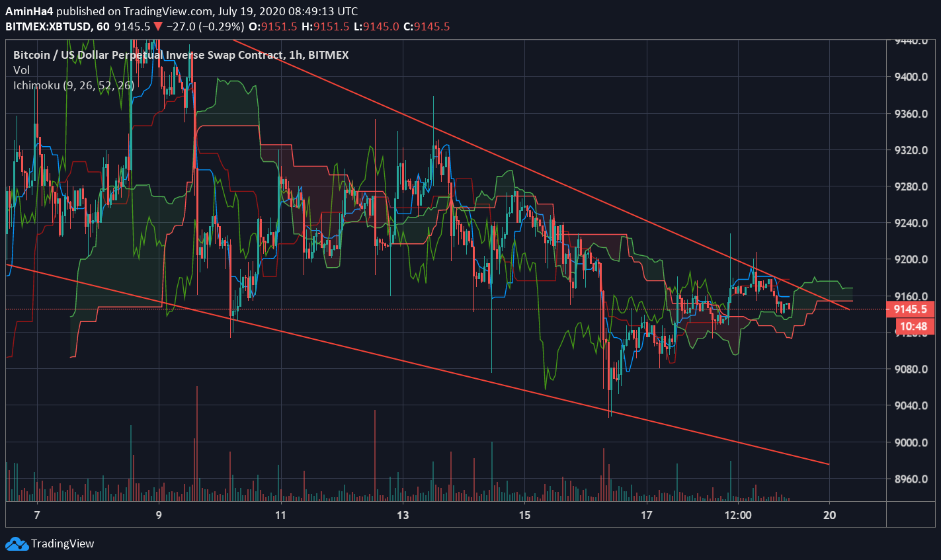Image resolution: width=941 pixels, height=560 pixels.
Task: Click the 9240.0 price axis label
Action: pyautogui.click(x=910, y=223)
